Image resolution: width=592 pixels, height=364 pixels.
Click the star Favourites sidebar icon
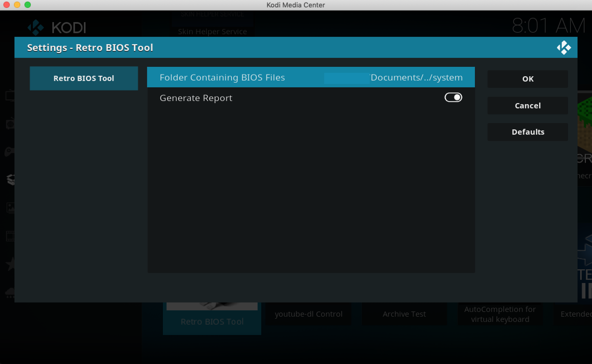pyautogui.click(x=11, y=264)
